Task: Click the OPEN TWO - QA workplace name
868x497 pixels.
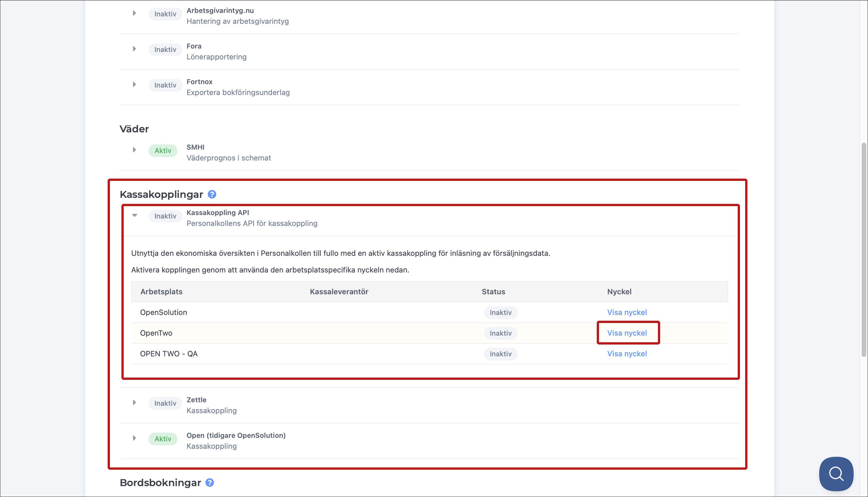Action: coord(168,354)
